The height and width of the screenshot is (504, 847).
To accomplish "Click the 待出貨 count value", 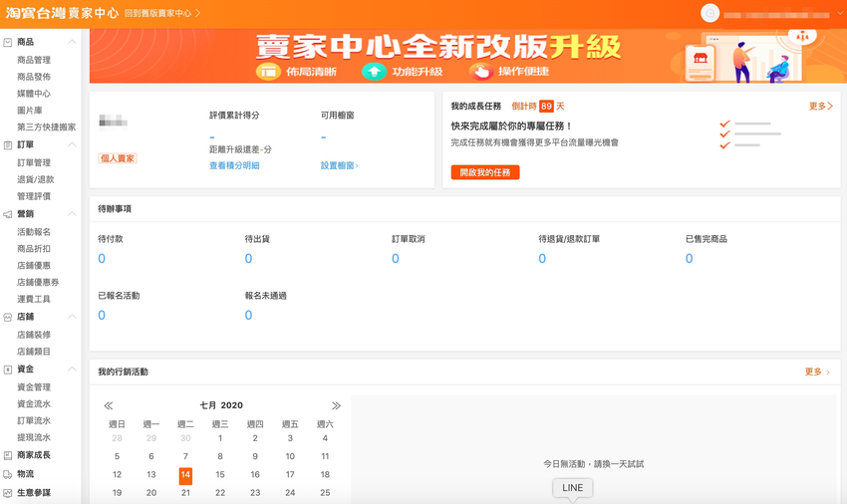I will (x=248, y=259).
